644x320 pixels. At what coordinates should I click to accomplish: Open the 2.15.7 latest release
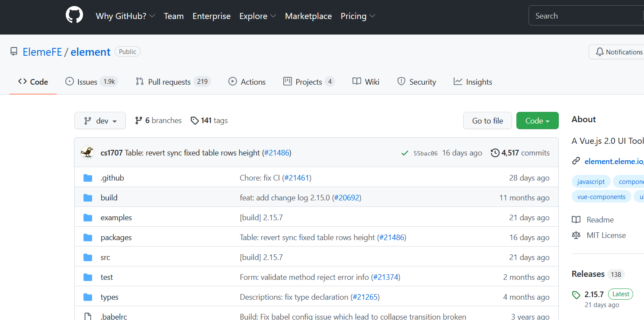pyautogui.click(x=594, y=294)
